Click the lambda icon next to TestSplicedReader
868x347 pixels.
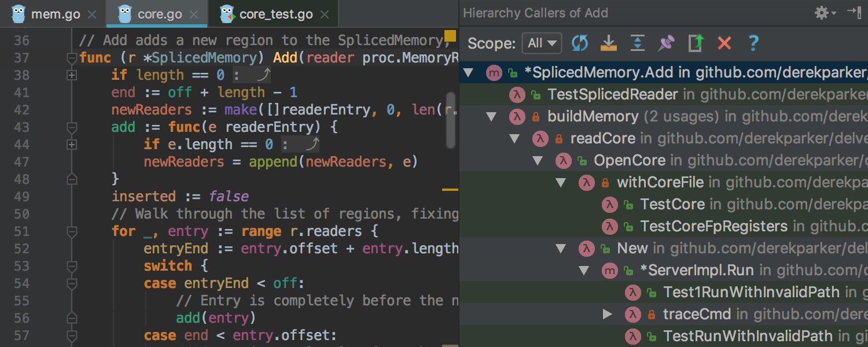517,95
